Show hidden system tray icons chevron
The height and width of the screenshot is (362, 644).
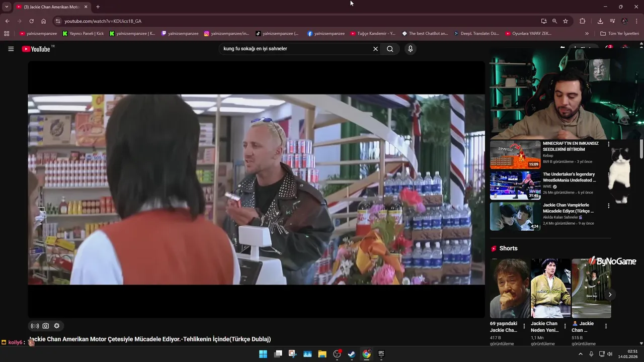tap(580, 354)
